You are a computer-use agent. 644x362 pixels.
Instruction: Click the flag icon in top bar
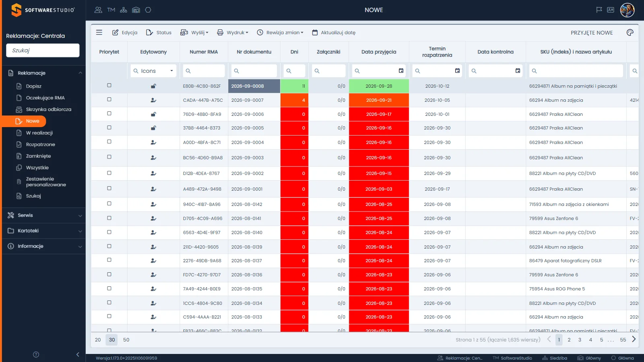click(x=599, y=10)
